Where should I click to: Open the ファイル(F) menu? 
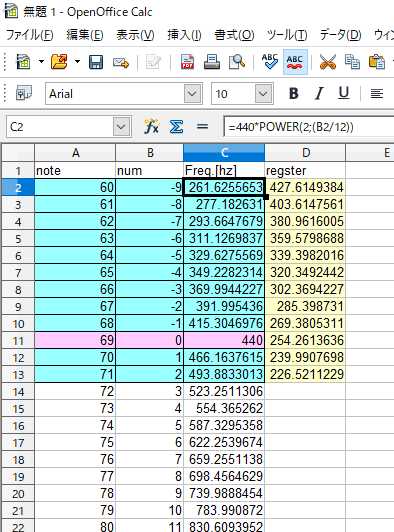tap(30, 35)
